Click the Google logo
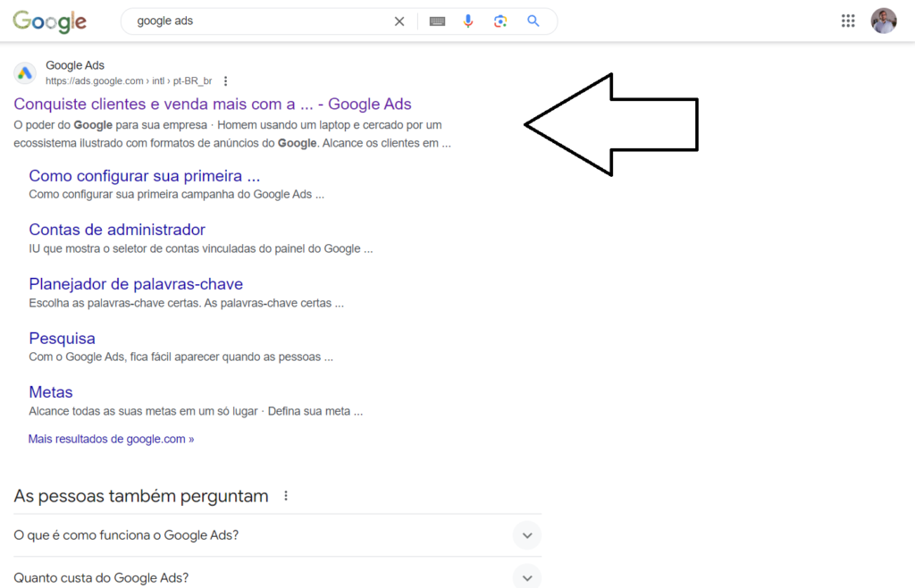Screen dimensions: 915x588 point(50,21)
